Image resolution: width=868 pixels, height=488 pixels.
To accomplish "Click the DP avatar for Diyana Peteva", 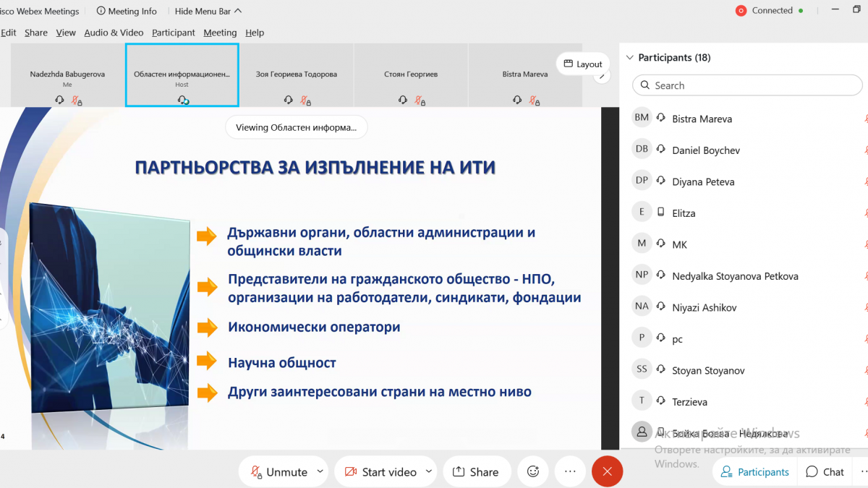I will [x=642, y=181].
